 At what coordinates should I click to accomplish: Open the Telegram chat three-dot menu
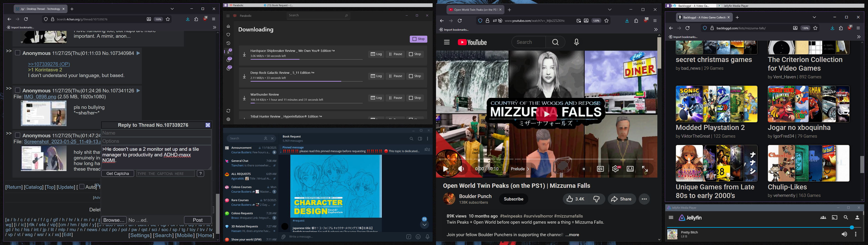[x=428, y=139]
